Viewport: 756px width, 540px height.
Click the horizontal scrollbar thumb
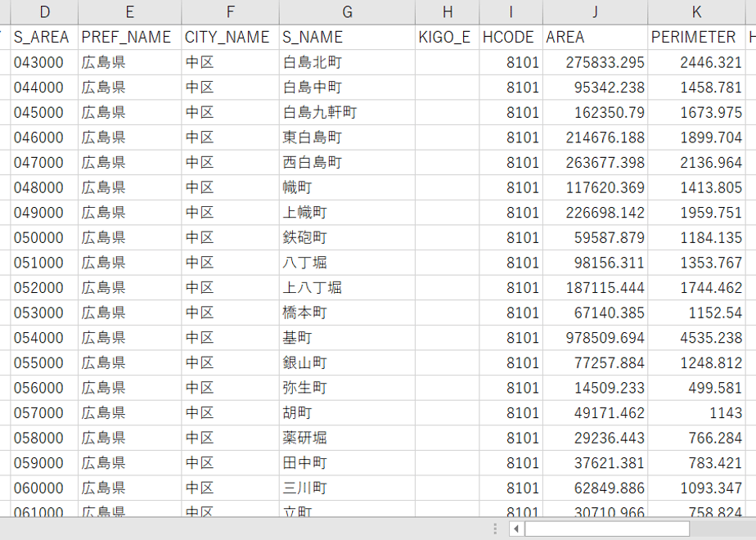pyautogui.click(x=607, y=529)
